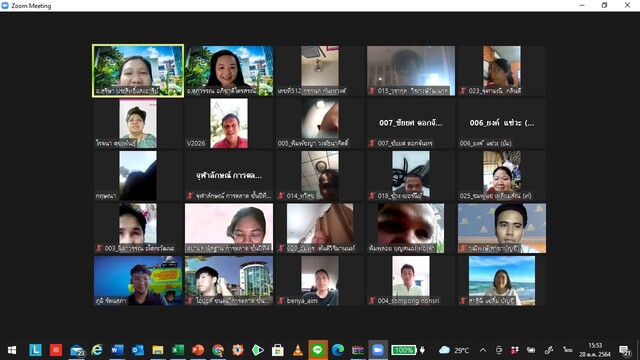Open the Zoom icon in the taskbar

tap(378, 350)
